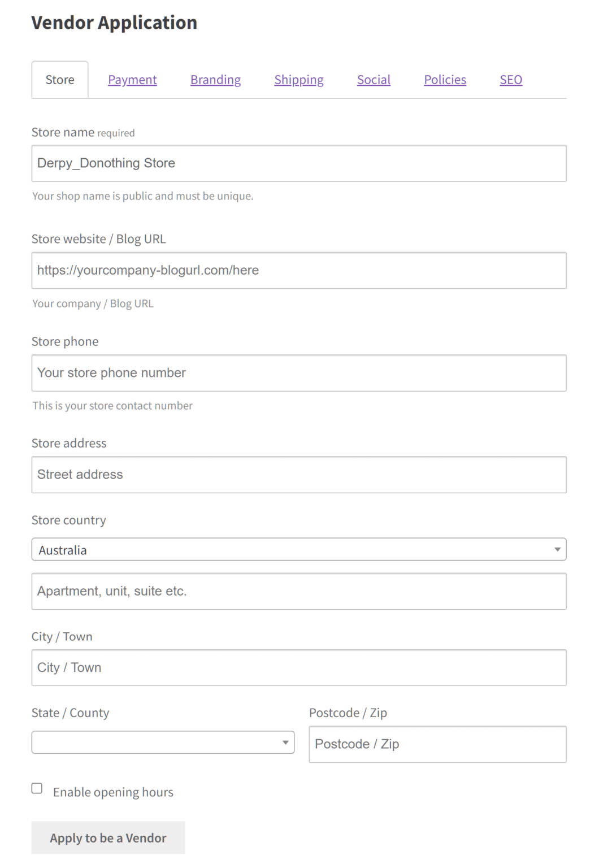Enable opening hours
Screen dimensions: 599x868
point(37,787)
